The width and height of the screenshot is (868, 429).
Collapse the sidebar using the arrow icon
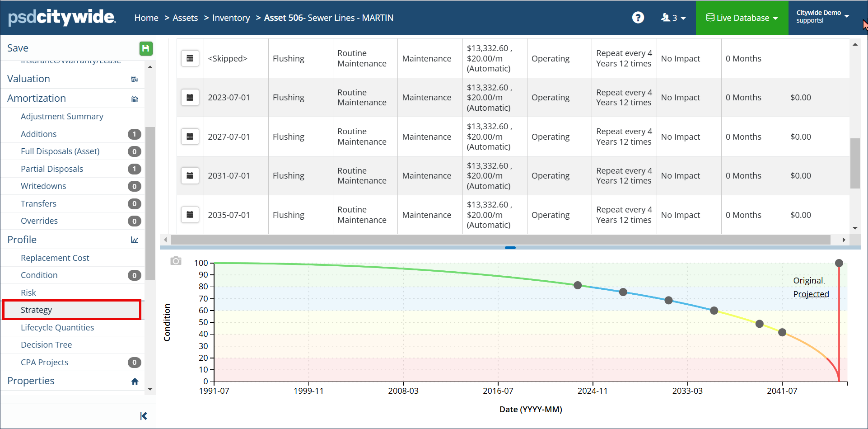(144, 416)
